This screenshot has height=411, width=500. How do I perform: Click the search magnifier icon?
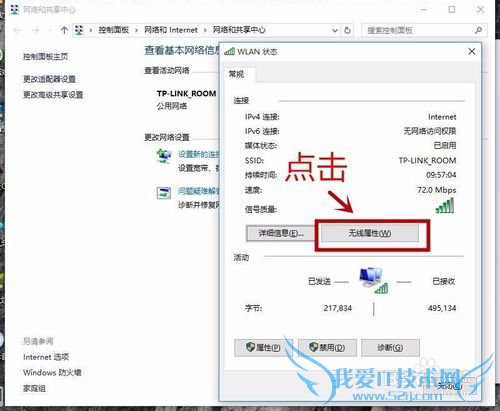pos(478,30)
